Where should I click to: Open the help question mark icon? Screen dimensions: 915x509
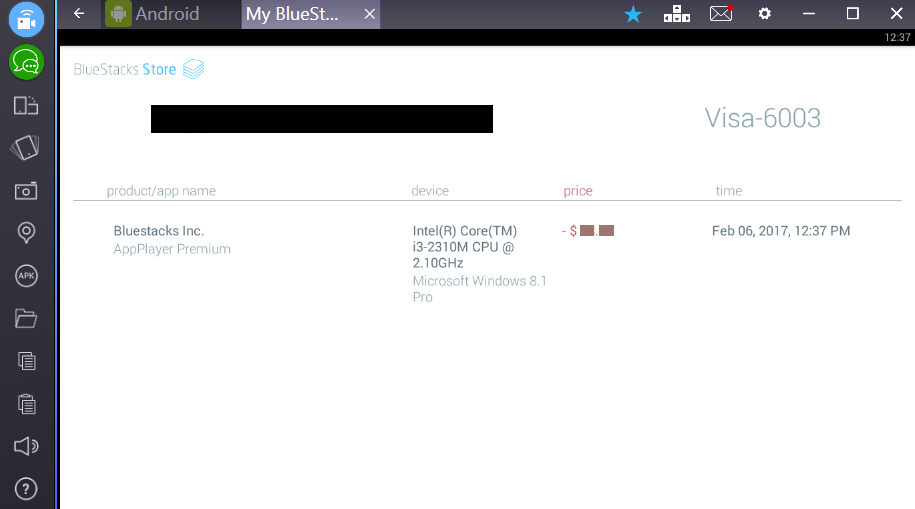(26, 489)
